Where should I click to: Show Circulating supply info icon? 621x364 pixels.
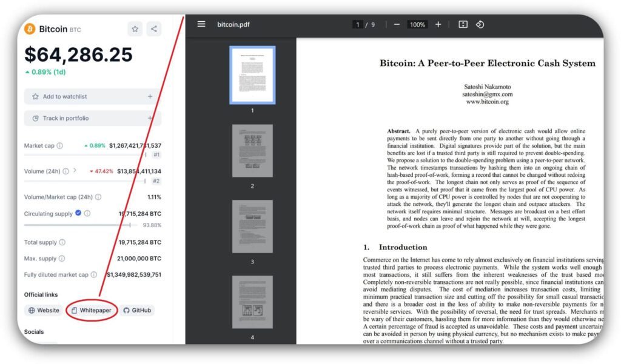pos(87,213)
